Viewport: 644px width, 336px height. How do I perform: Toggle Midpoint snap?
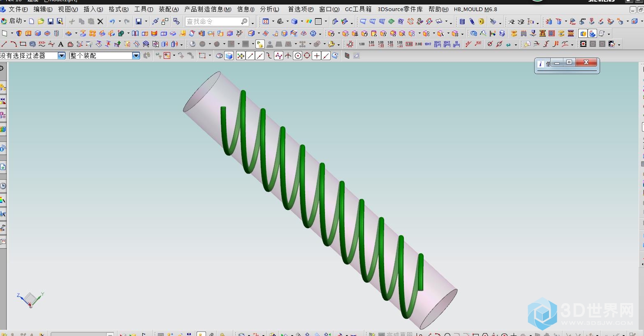tap(259, 56)
